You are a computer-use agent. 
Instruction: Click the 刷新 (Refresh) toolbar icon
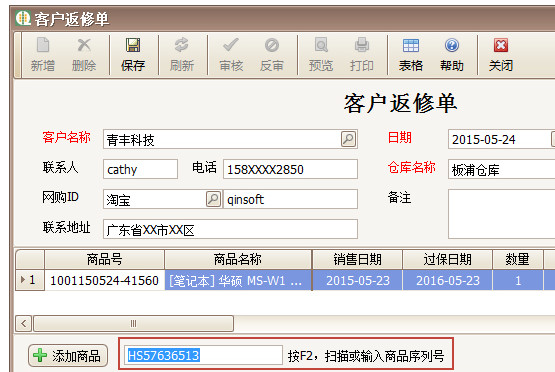click(x=182, y=45)
